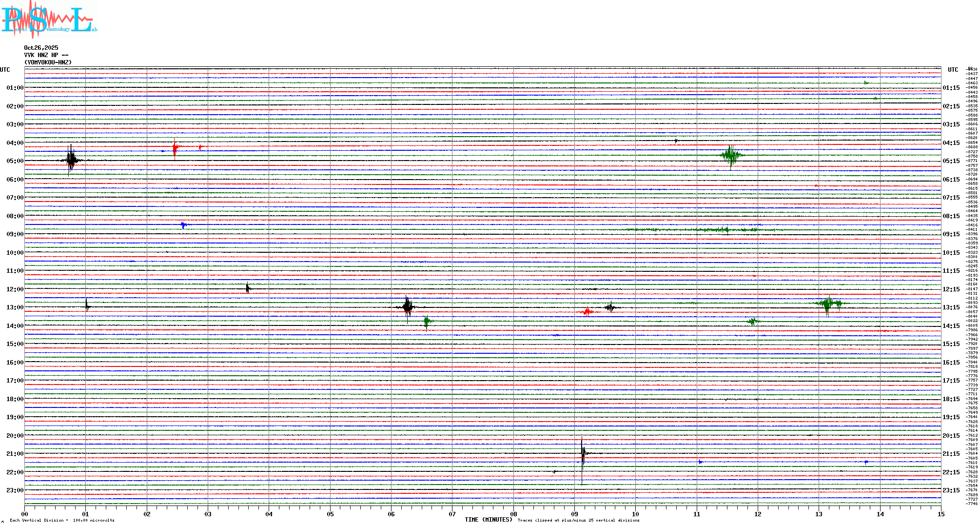The height and width of the screenshot is (527, 980).
Task: Click the (VOMVOKOU-HNZ) station name
Action: click(x=48, y=62)
